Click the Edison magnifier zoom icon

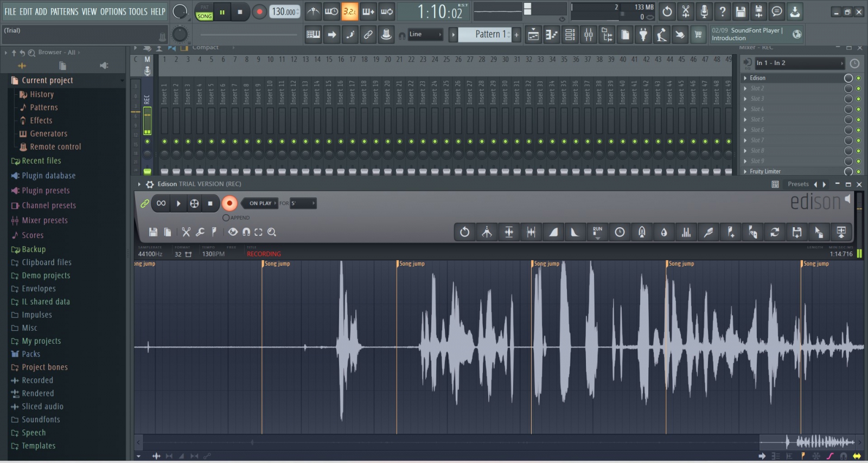pyautogui.click(x=272, y=232)
